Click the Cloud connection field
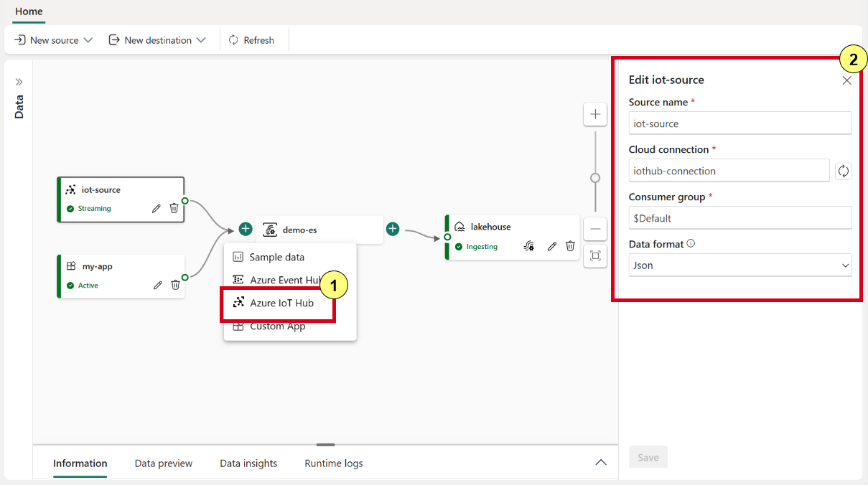Image resolution: width=868 pixels, height=485 pixels. [x=729, y=171]
